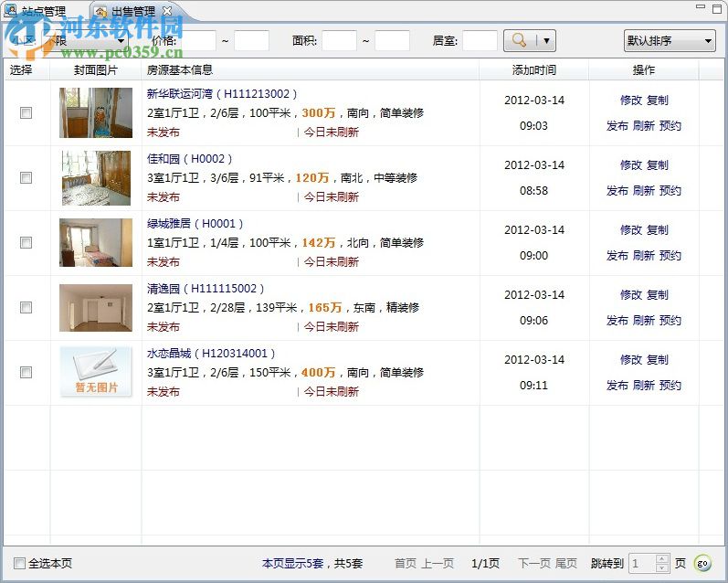Click the maximum 价格 input field
Viewport: 728px width, 583px height.
click(x=251, y=41)
